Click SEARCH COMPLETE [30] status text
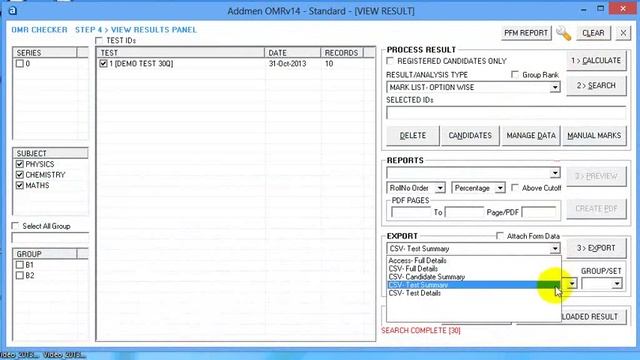This screenshot has height=360, width=640. click(x=421, y=331)
